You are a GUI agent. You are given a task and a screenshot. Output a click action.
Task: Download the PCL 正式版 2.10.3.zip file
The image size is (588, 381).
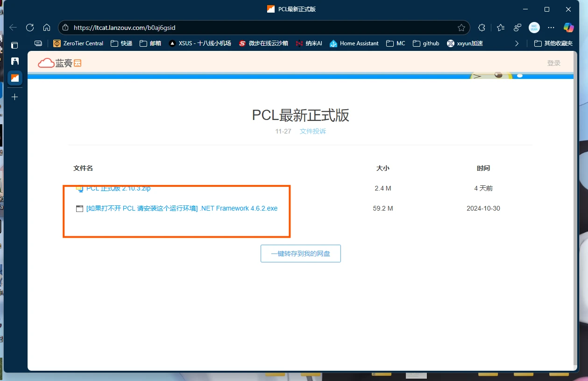[118, 189]
